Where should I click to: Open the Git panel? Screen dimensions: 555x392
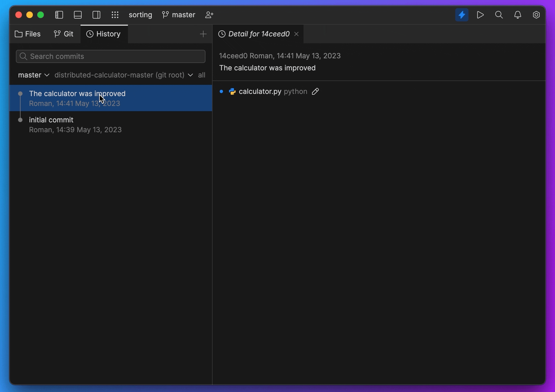tap(63, 33)
